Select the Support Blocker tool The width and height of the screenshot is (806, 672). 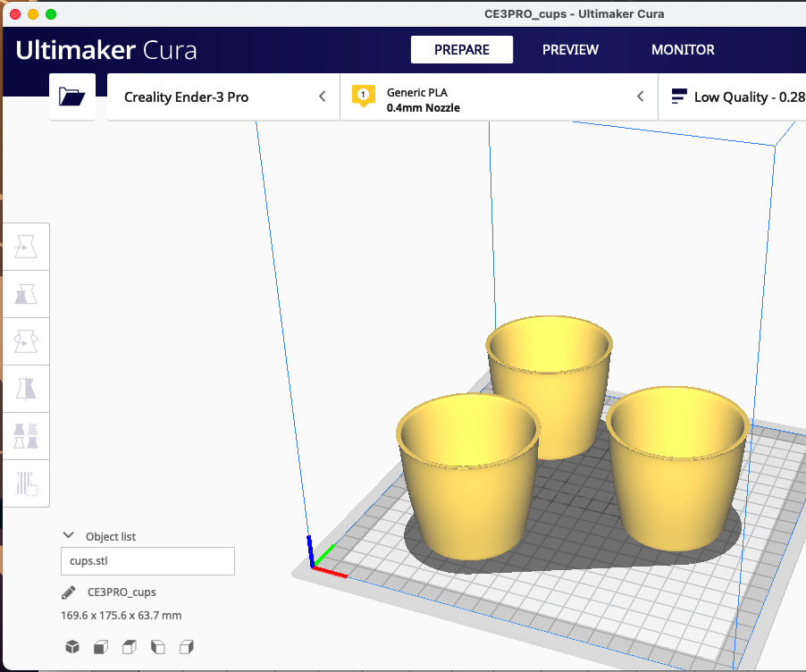[x=26, y=483]
